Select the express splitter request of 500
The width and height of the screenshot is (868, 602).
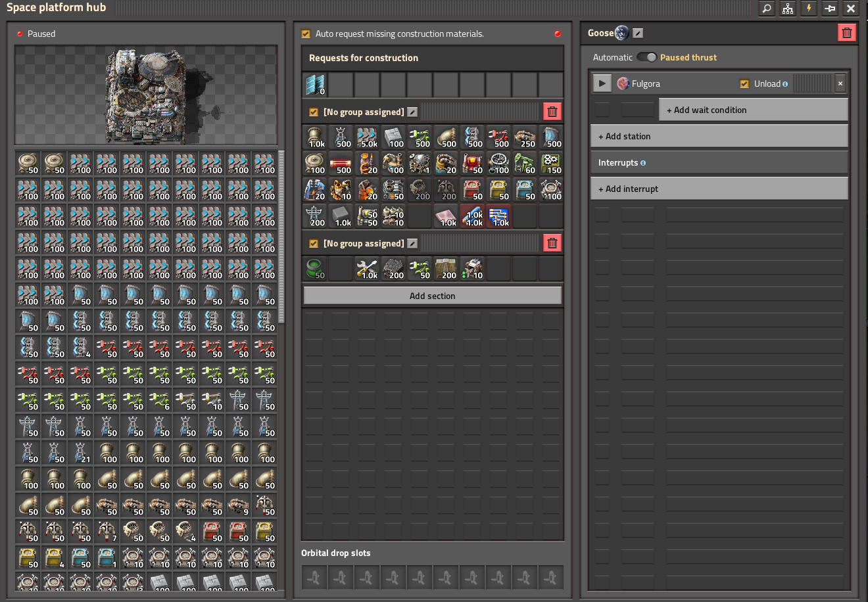coord(472,137)
